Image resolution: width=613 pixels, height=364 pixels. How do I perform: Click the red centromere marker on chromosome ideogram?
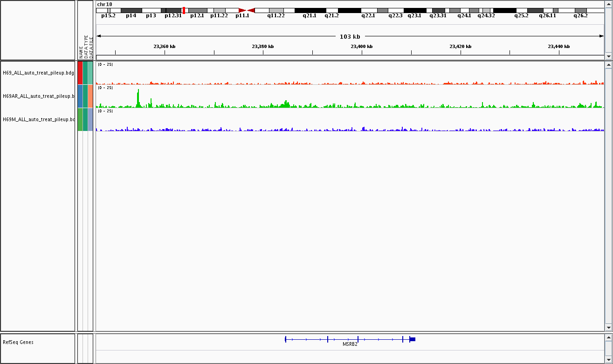click(x=247, y=10)
